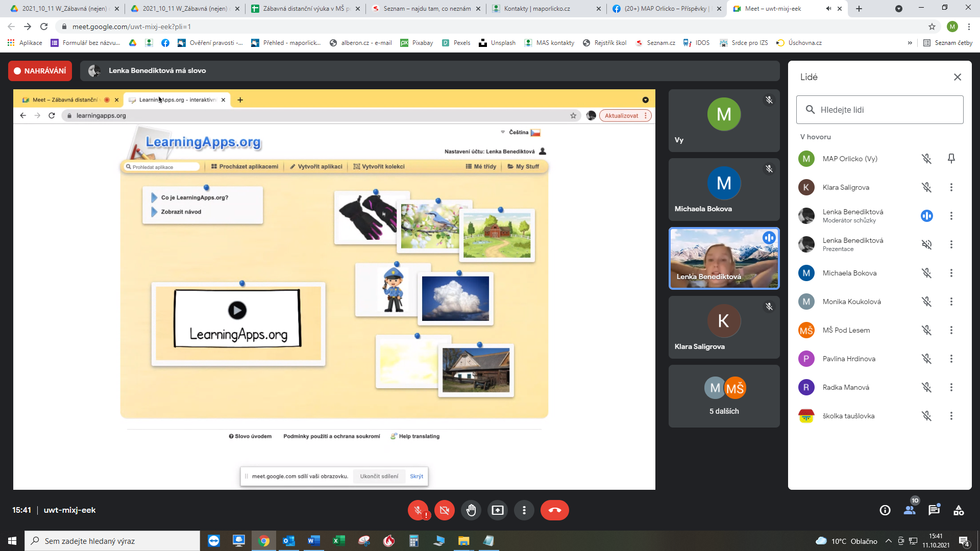Image resolution: width=980 pixels, height=551 pixels.
Task: Toggle your microphone in the bottom bar
Action: [x=418, y=510]
